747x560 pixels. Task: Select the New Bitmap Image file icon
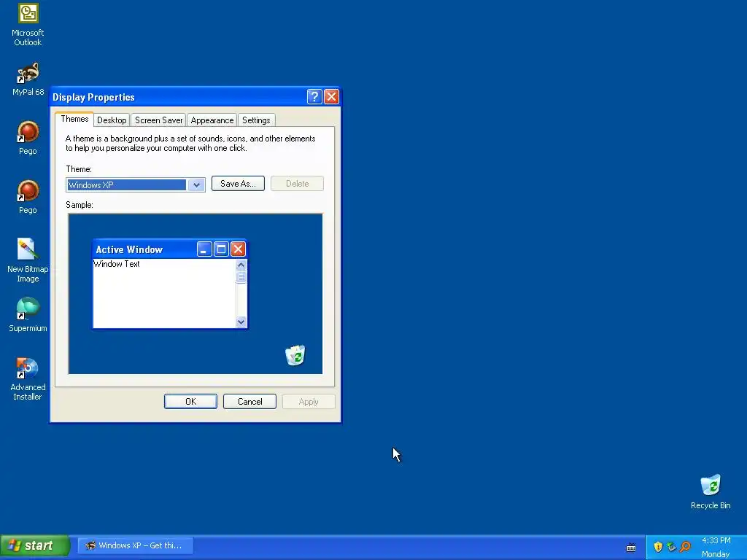[28, 260]
